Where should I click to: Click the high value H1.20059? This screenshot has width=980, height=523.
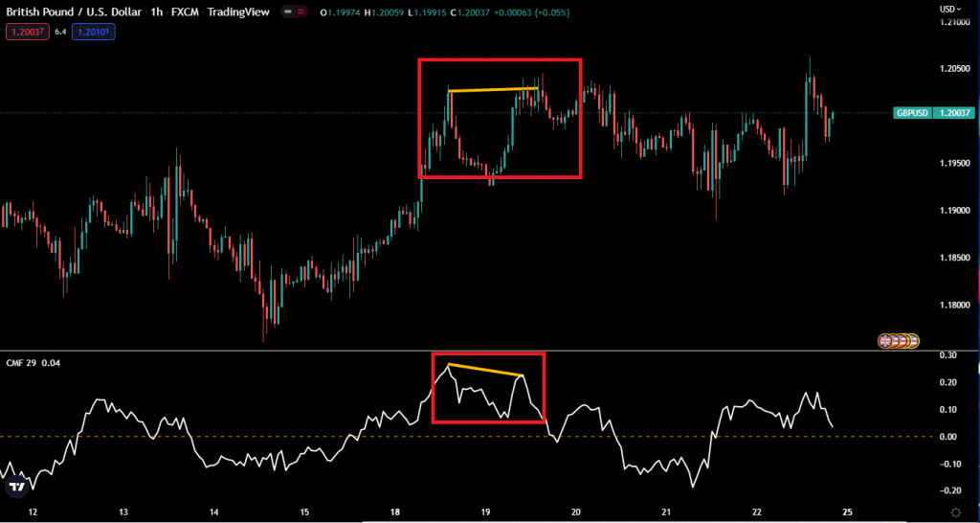tap(385, 12)
